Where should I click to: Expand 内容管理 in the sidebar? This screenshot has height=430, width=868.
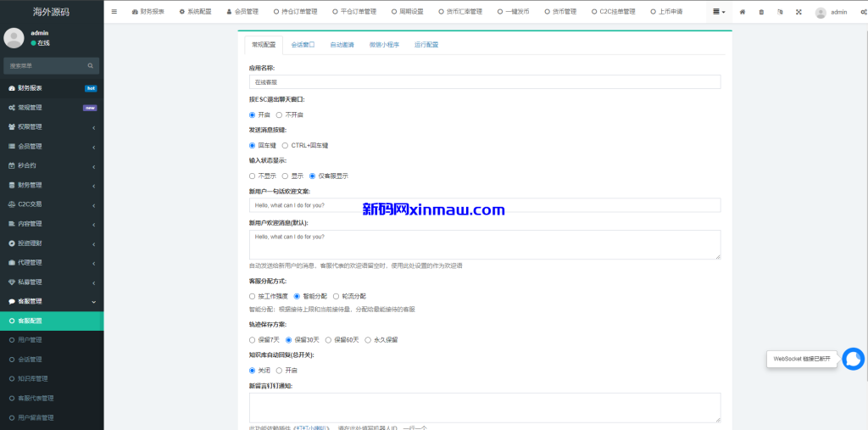(x=52, y=224)
